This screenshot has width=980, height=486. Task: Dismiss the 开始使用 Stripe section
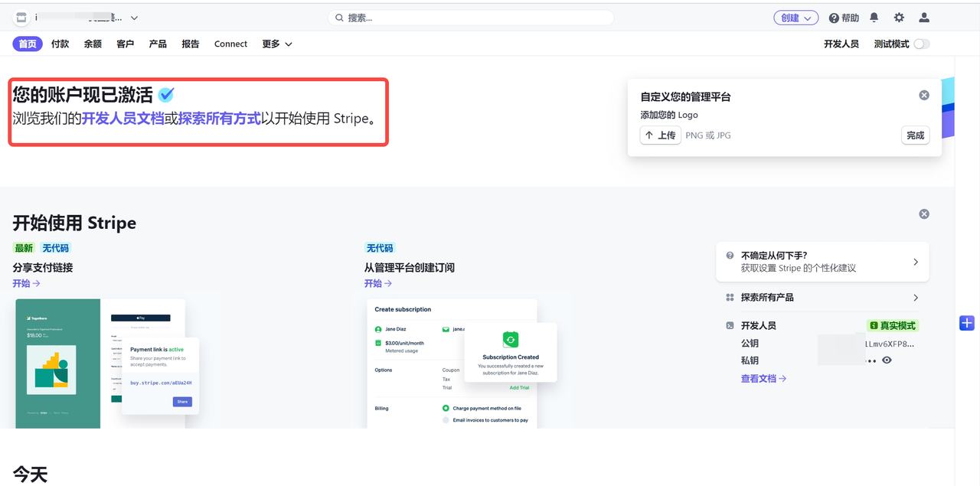tap(924, 214)
